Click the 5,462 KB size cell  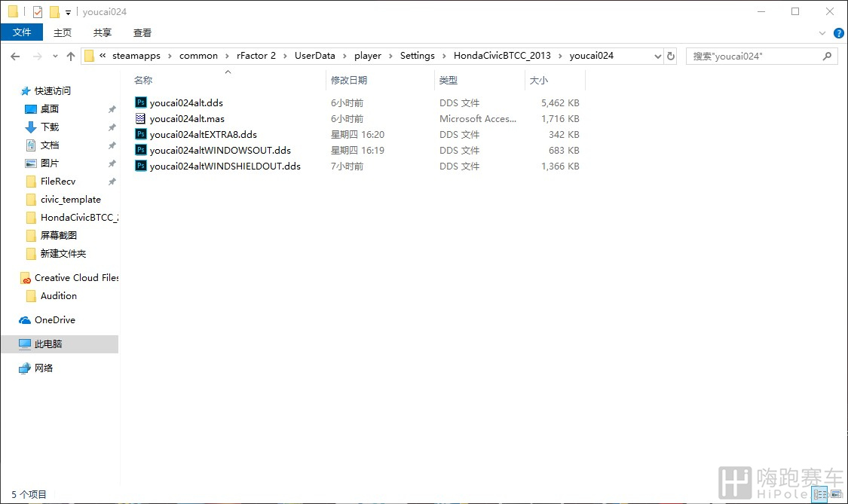pyautogui.click(x=560, y=102)
